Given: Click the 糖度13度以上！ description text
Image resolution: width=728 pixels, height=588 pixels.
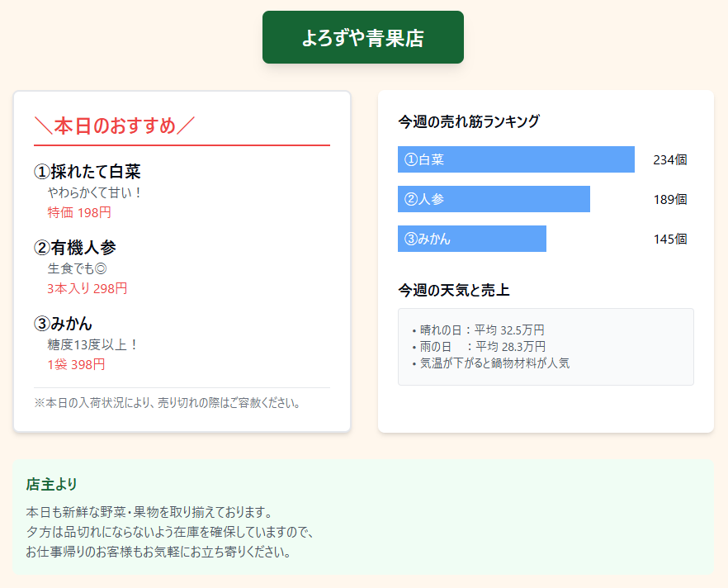Looking at the screenshot, I should tap(93, 344).
